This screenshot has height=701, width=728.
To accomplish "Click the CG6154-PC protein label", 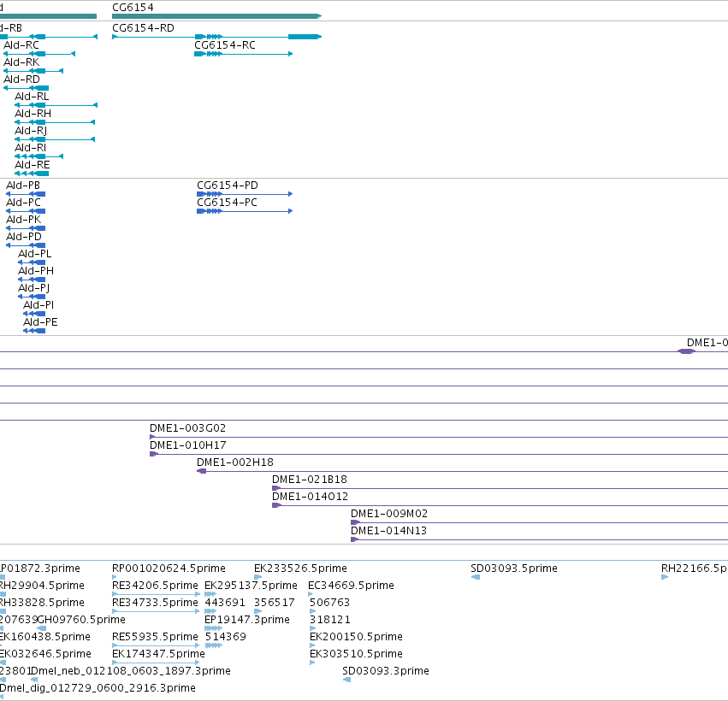I will coord(227,203).
